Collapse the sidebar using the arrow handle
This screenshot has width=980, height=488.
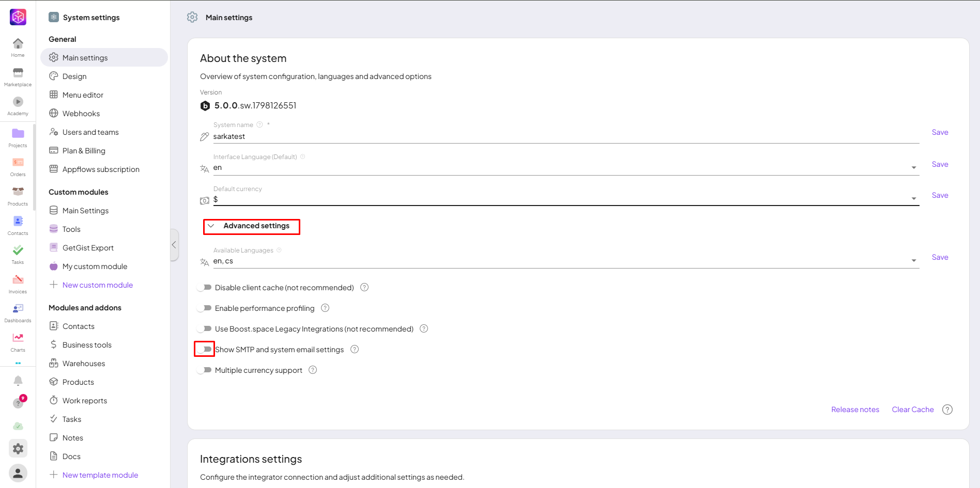[174, 245]
